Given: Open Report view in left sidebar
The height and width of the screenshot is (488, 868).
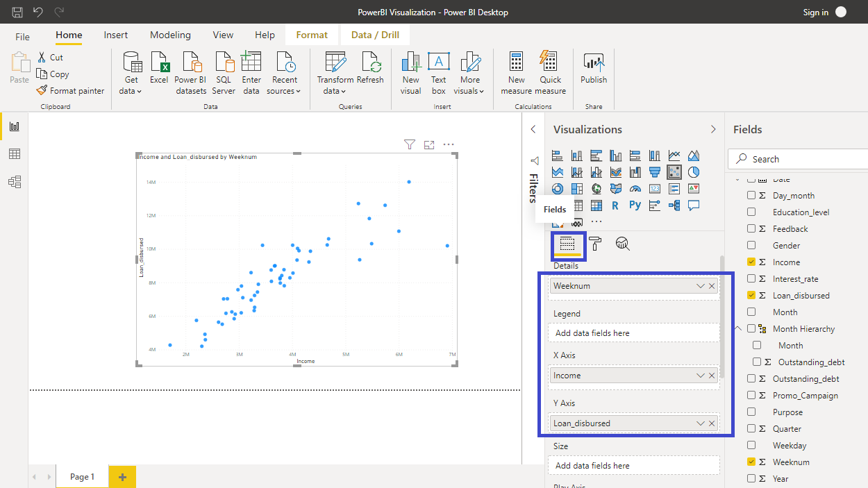Looking at the screenshot, I should click(x=15, y=126).
